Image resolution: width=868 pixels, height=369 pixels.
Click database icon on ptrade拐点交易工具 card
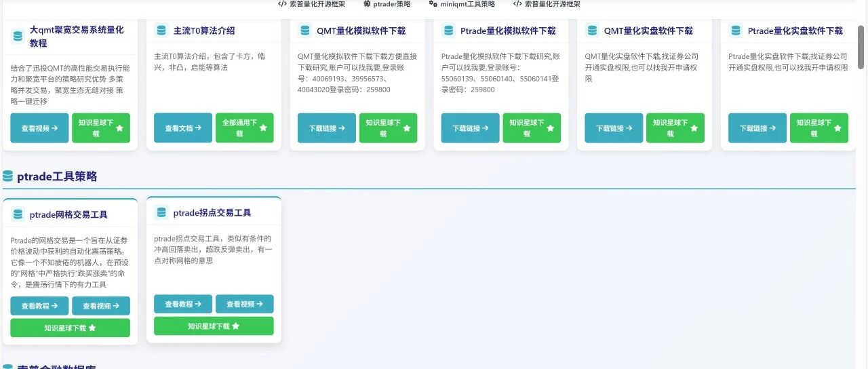click(x=161, y=212)
